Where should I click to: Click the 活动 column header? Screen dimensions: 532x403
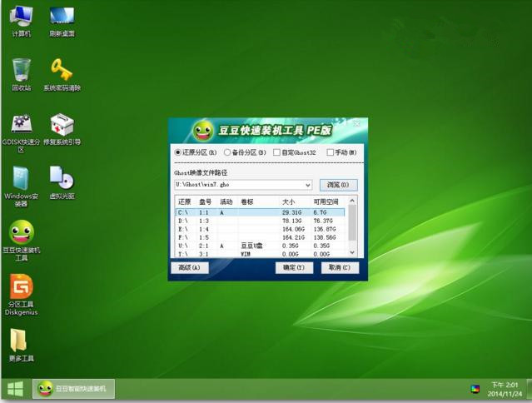tap(226, 201)
